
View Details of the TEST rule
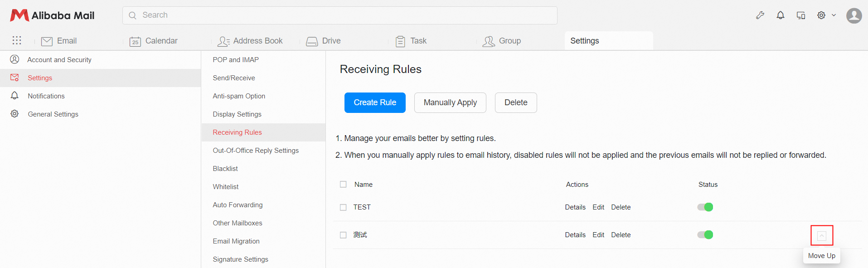click(x=575, y=207)
